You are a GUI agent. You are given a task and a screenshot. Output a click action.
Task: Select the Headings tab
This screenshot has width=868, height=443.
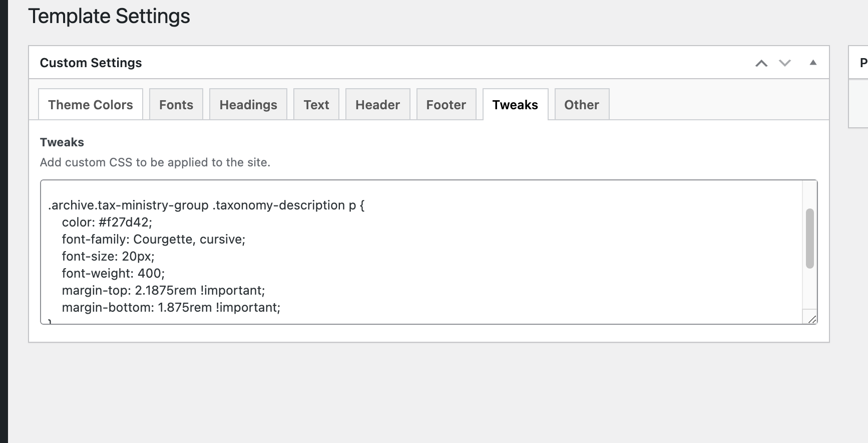click(x=248, y=105)
